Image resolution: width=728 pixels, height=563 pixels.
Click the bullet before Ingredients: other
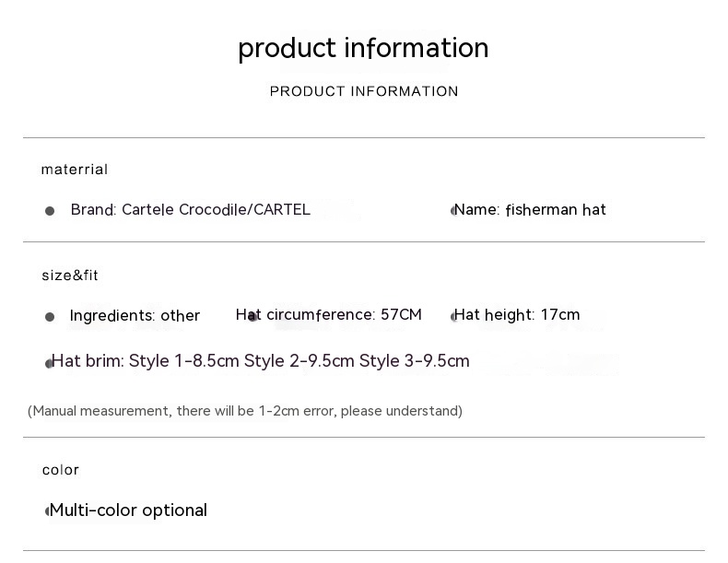[50, 317]
